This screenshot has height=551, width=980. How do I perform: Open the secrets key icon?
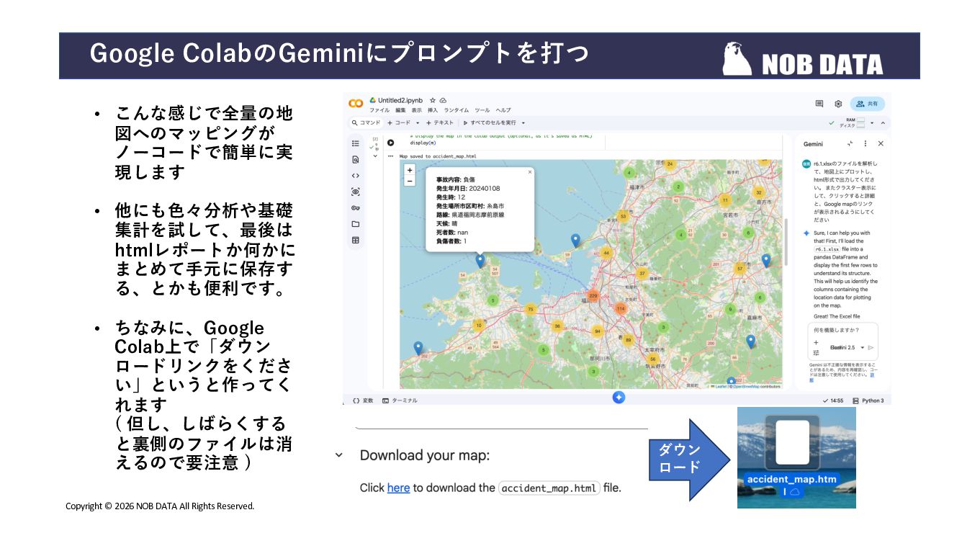356,208
